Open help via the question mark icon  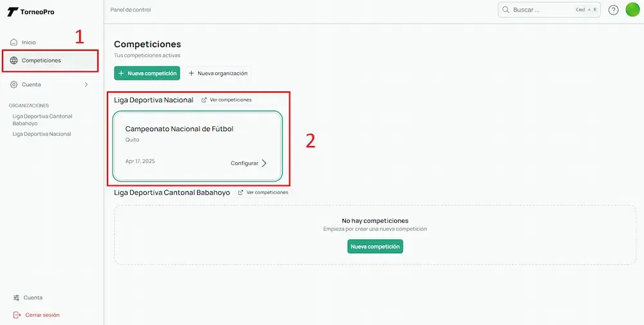pyautogui.click(x=613, y=10)
